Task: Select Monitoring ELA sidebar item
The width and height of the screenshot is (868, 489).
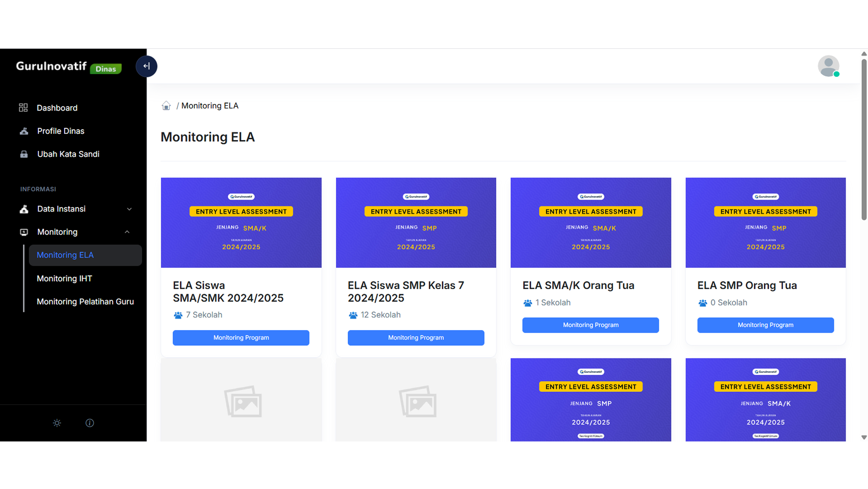Action: coord(65,255)
